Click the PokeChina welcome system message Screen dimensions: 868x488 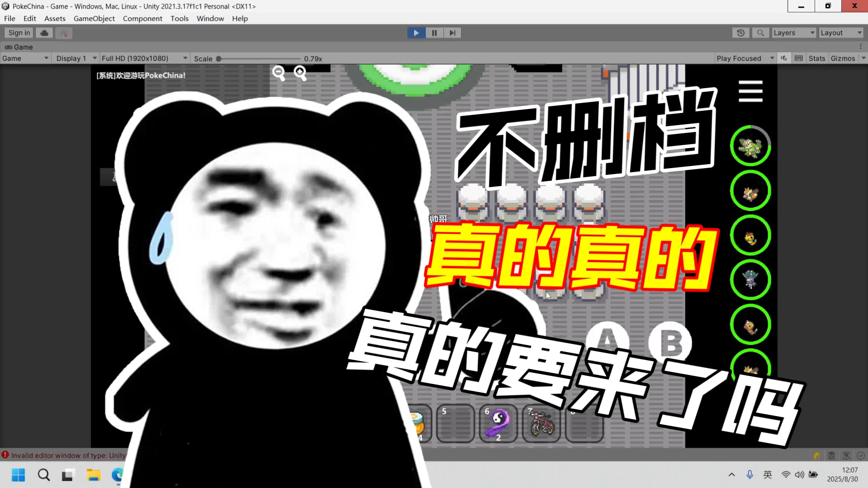coord(141,75)
